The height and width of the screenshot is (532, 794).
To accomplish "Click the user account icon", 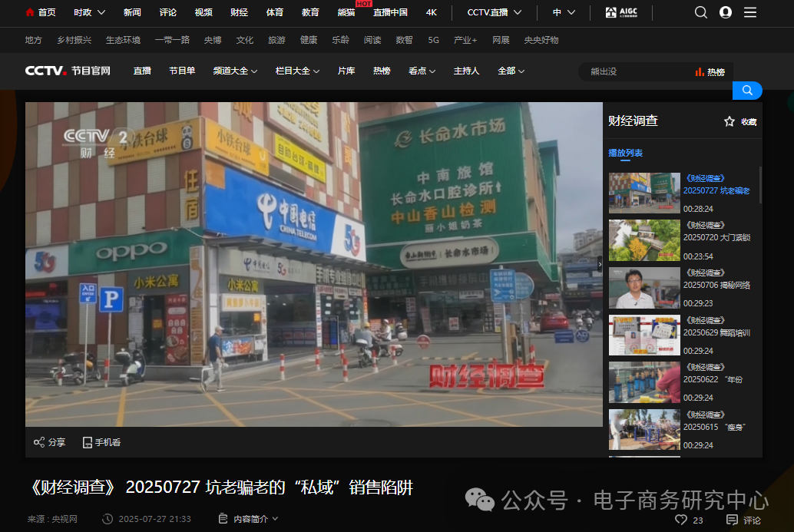I will click(725, 12).
